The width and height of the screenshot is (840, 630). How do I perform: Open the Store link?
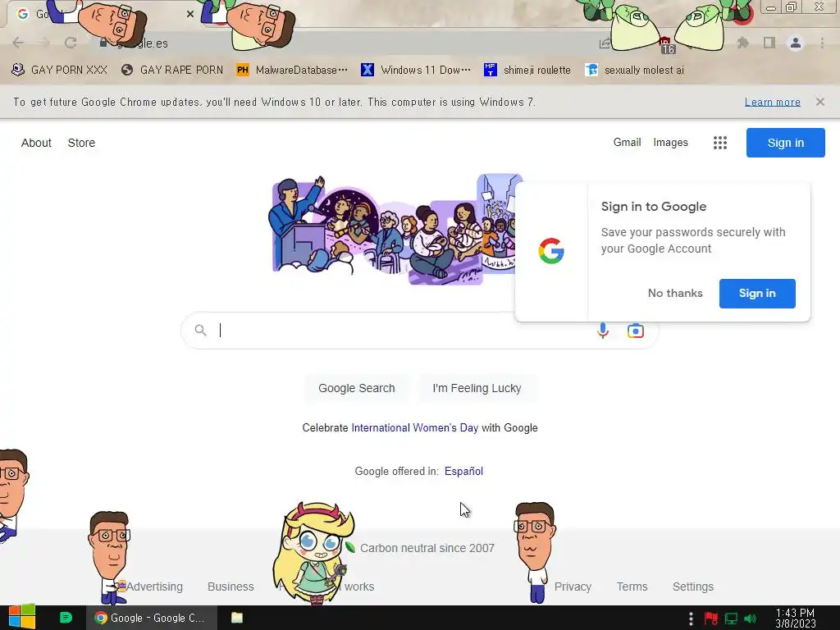(81, 143)
